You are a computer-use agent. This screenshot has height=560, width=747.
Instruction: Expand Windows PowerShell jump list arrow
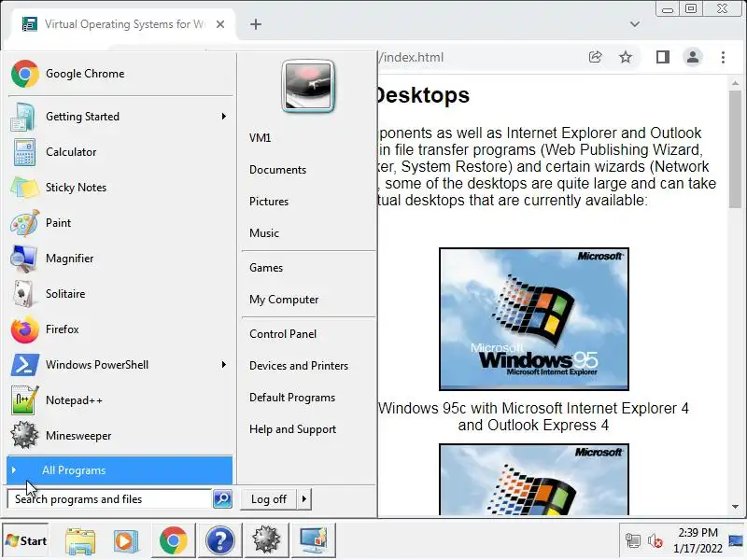coord(223,365)
